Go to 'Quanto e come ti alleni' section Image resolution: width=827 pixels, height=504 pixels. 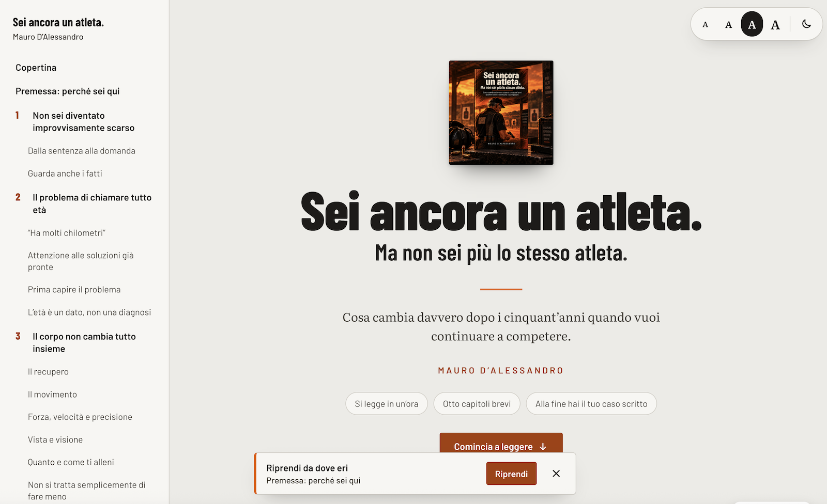pos(71,462)
